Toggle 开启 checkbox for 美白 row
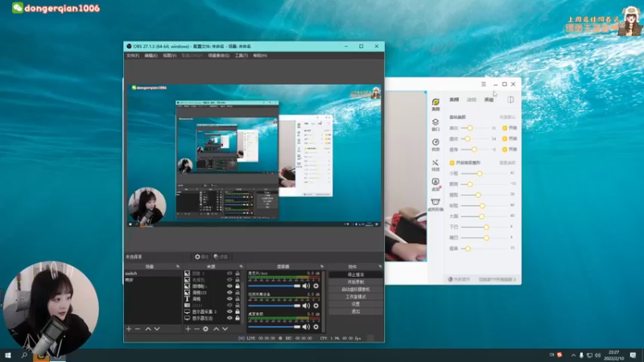Screen dimensions: 644x362 pyautogui.click(x=505, y=128)
